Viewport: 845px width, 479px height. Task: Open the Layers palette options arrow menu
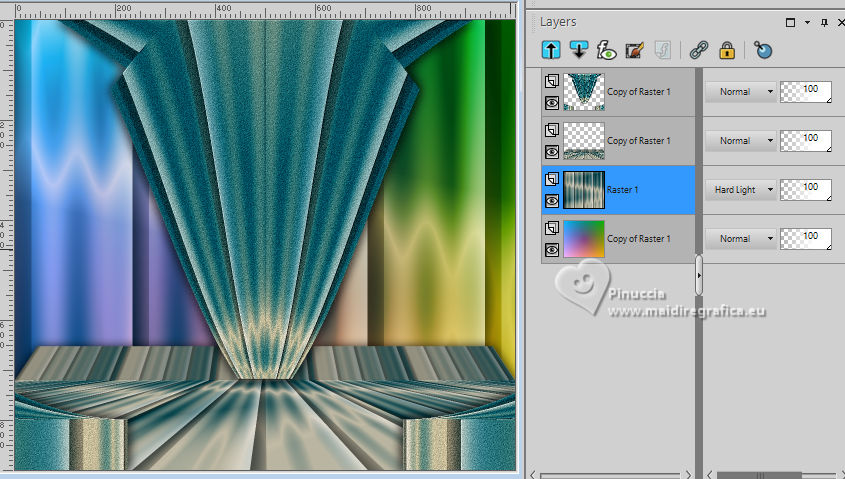coord(807,22)
